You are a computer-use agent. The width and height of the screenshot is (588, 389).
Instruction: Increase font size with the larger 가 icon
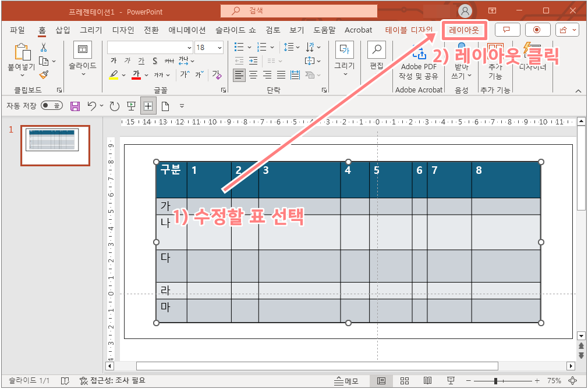click(x=185, y=74)
